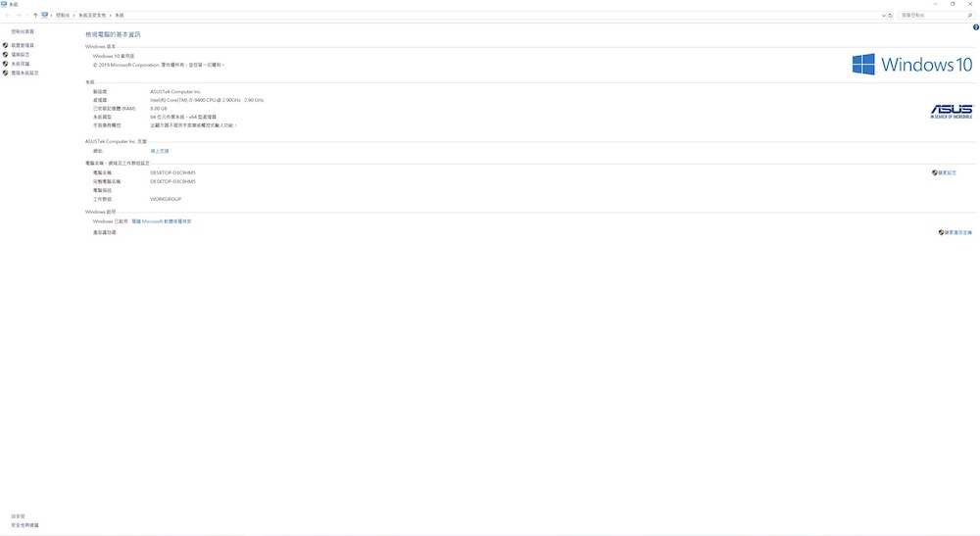
Task: Select the Intel Core i5-9400 processor text
Action: point(207,100)
